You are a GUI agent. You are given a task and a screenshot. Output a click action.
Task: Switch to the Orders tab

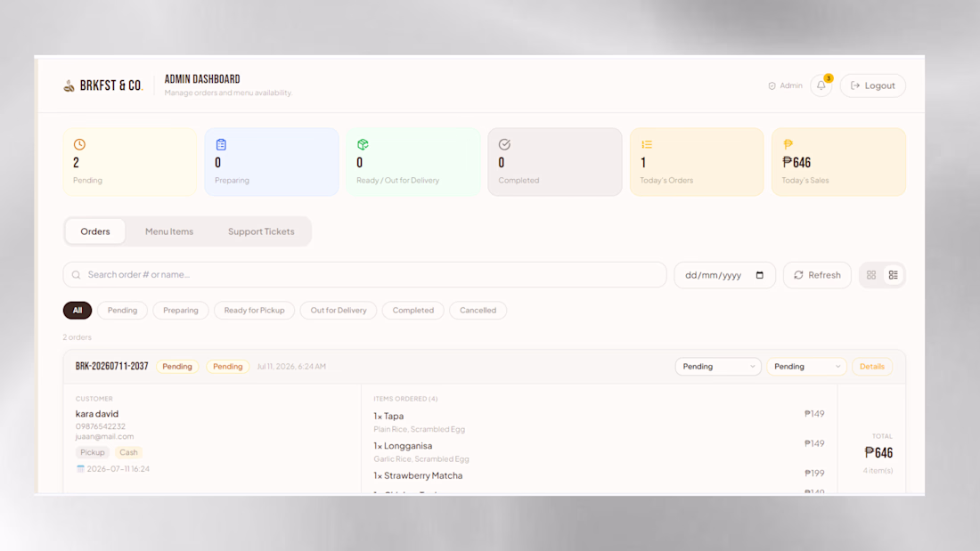click(x=95, y=231)
